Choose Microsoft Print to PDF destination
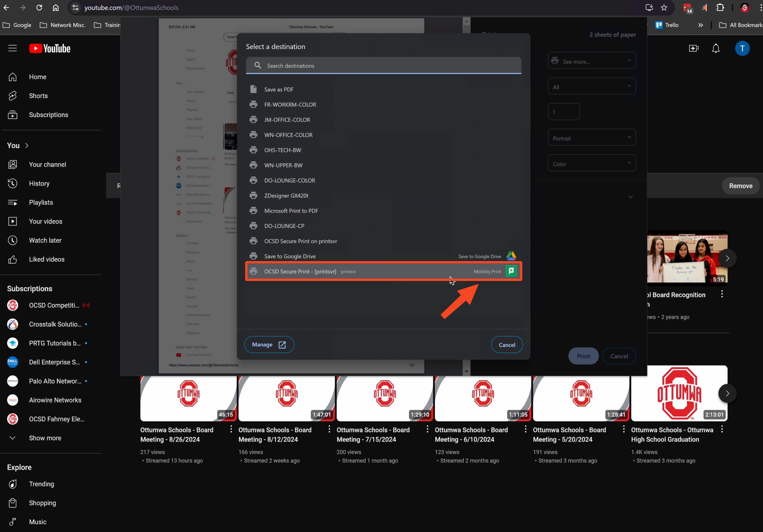The height and width of the screenshot is (532, 763). pos(291,211)
